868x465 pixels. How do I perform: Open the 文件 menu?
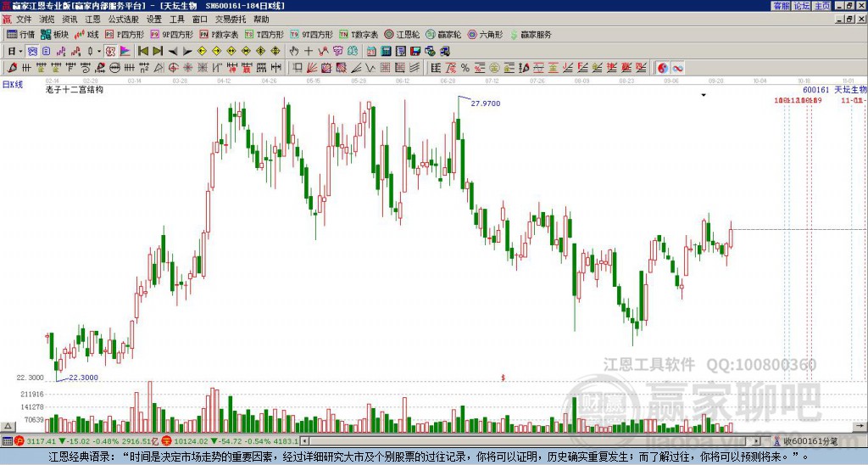[24, 20]
